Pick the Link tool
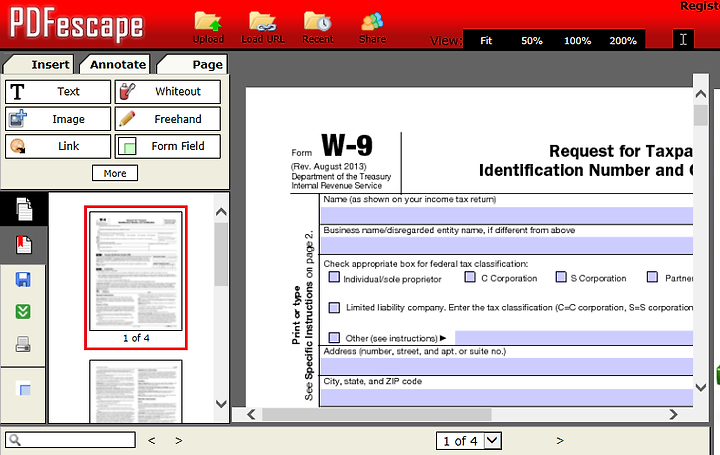This screenshot has height=455, width=720. 58,146
